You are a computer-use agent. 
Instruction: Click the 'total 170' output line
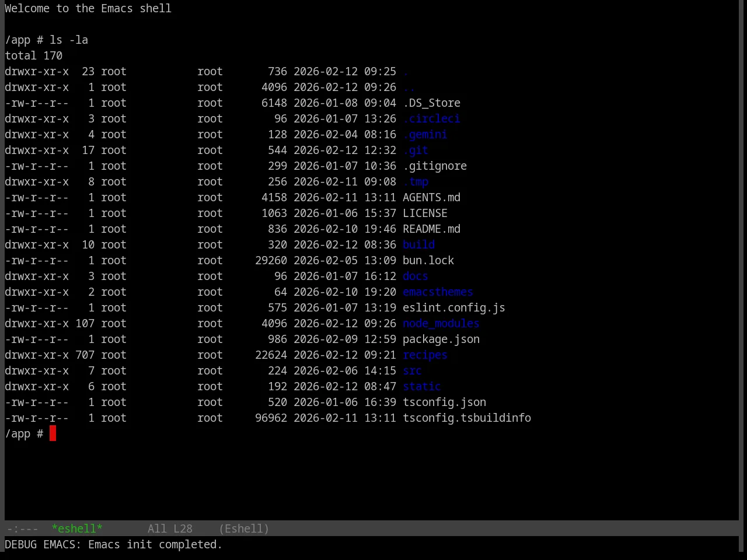pyautogui.click(x=33, y=56)
